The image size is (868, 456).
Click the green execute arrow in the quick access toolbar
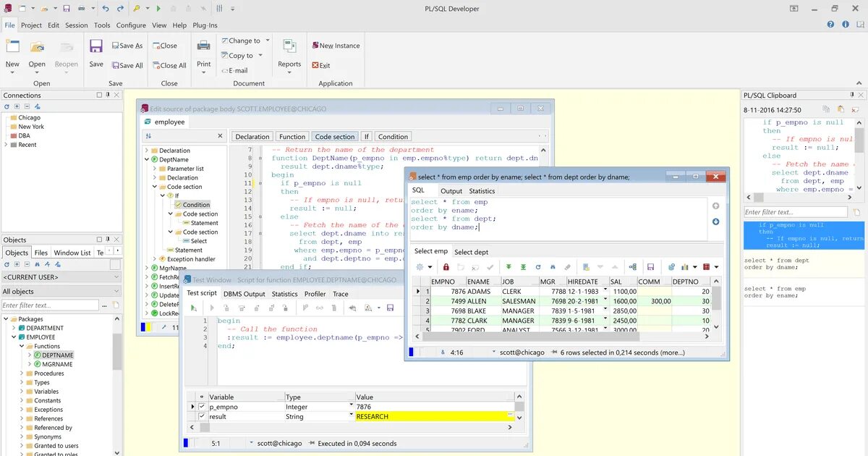point(158,9)
